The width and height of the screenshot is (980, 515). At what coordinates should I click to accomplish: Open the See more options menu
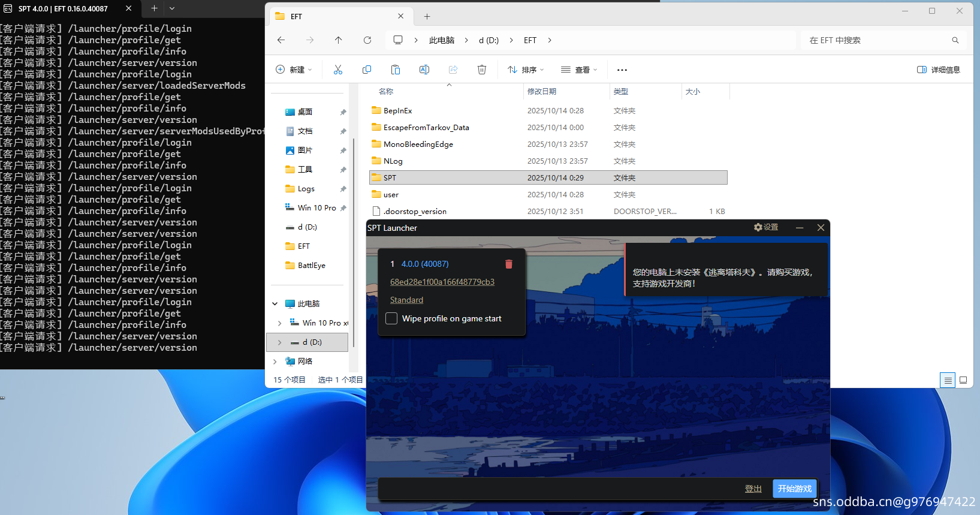tap(622, 70)
